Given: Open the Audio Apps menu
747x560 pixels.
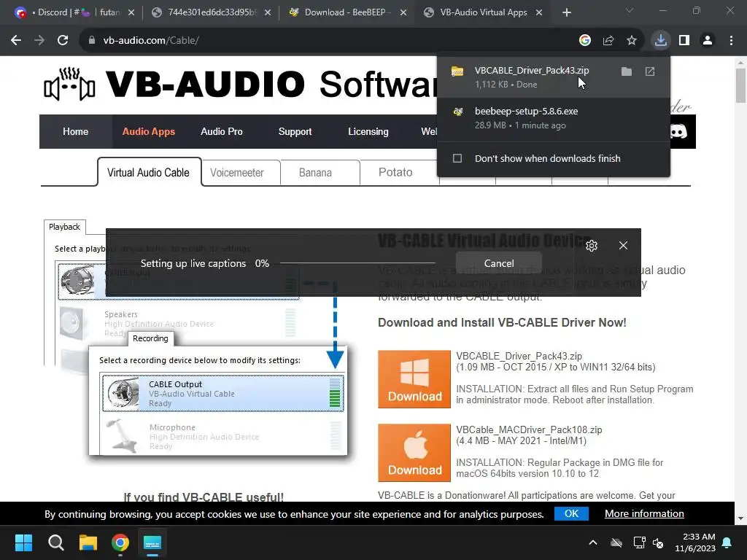Looking at the screenshot, I should tap(149, 131).
